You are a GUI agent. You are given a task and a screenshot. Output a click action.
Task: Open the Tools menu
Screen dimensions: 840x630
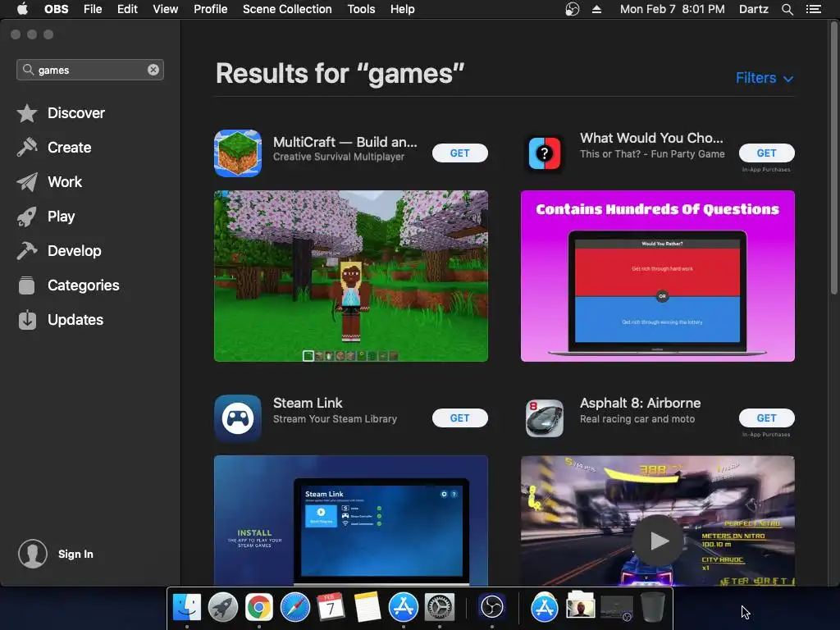[x=361, y=9]
